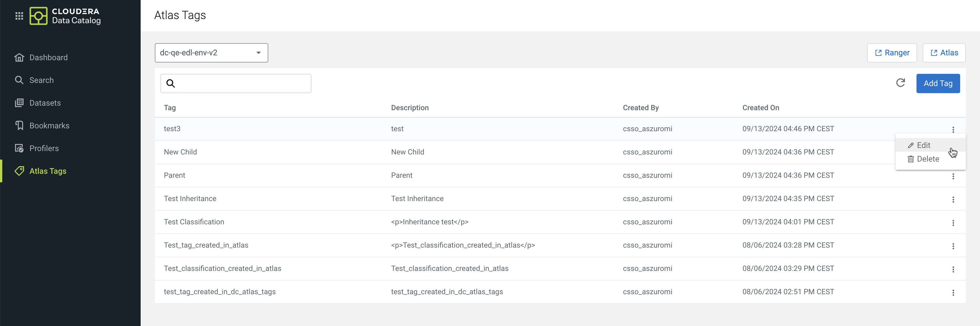Select the Parent tag name
Image resolution: width=980 pixels, height=326 pixels.
point(174,175)
